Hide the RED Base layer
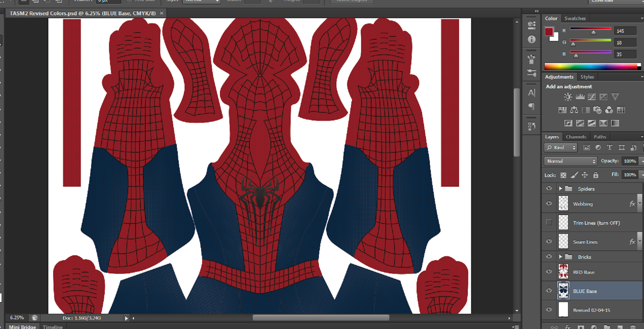This screenshot has width=644, height=329. pyautogui.click(x=549, y=272)
